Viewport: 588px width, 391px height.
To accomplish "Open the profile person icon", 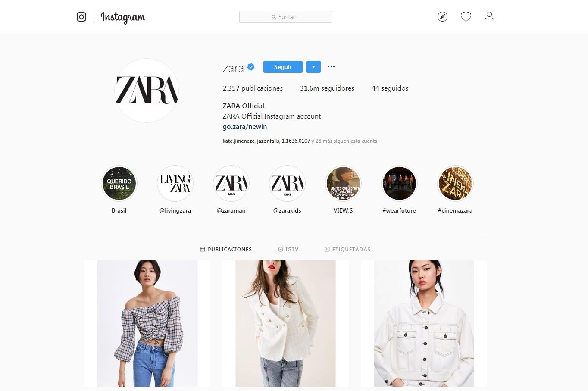I will click(x=489, y=17).
